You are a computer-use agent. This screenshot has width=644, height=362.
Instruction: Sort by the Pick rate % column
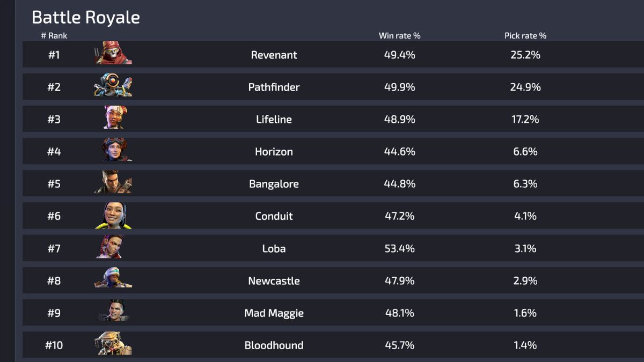point(525,35)
